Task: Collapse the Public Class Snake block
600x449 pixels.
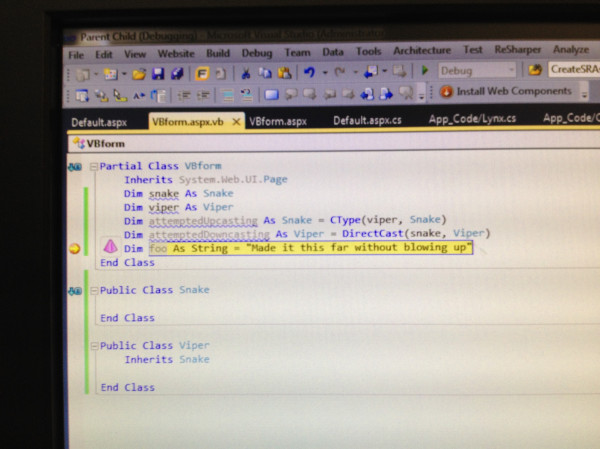Action: click(94, 291)
